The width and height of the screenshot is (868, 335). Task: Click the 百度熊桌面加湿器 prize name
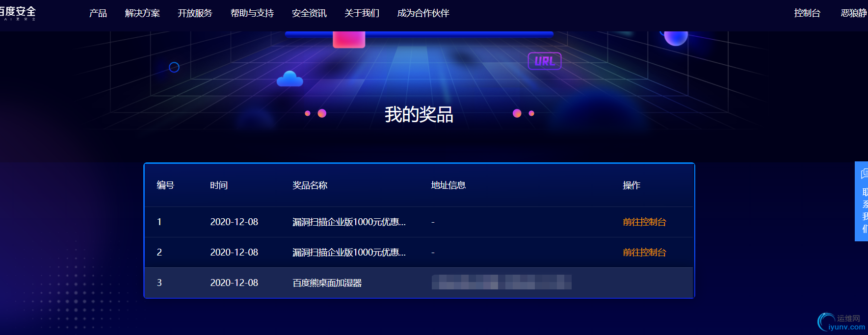click(x=327, y=283)
